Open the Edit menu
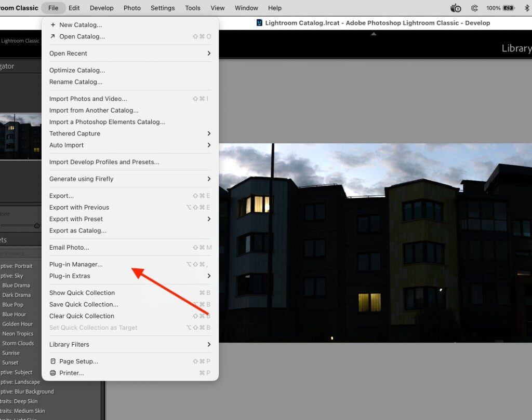Image resolution: width=532 pixels, height=420 pixels. click(74, 8)
